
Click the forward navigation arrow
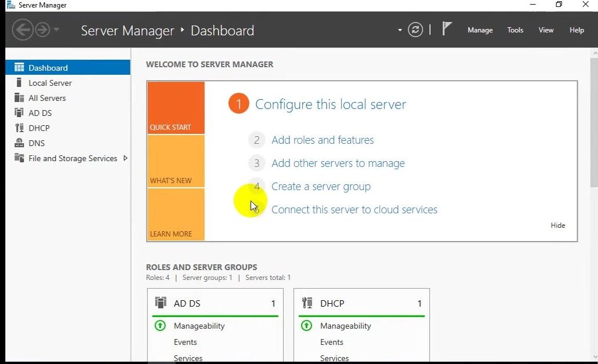(x=42, y=30)
